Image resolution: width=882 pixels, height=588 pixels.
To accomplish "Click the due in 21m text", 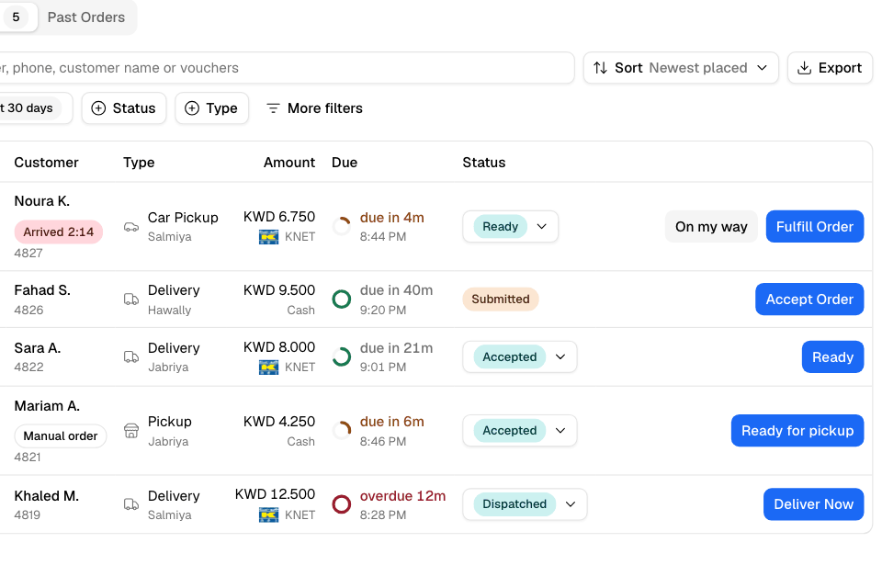I will pos(397,348).
